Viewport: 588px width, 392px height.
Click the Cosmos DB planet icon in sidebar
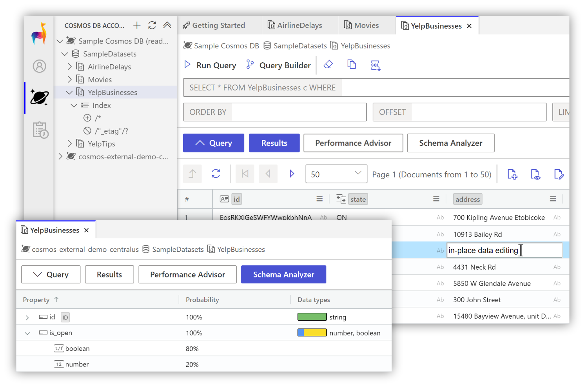point(40,97)
